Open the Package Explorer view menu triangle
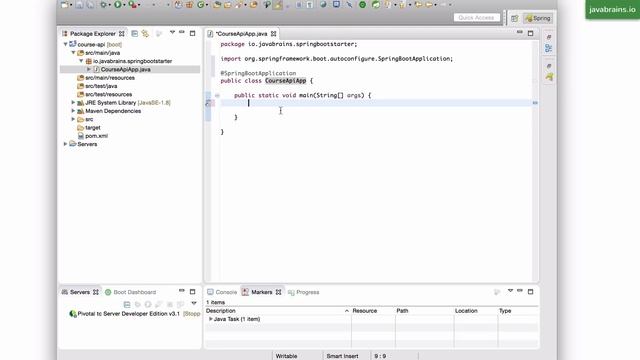This screenshot has width=640, height=360. point(172,33)
